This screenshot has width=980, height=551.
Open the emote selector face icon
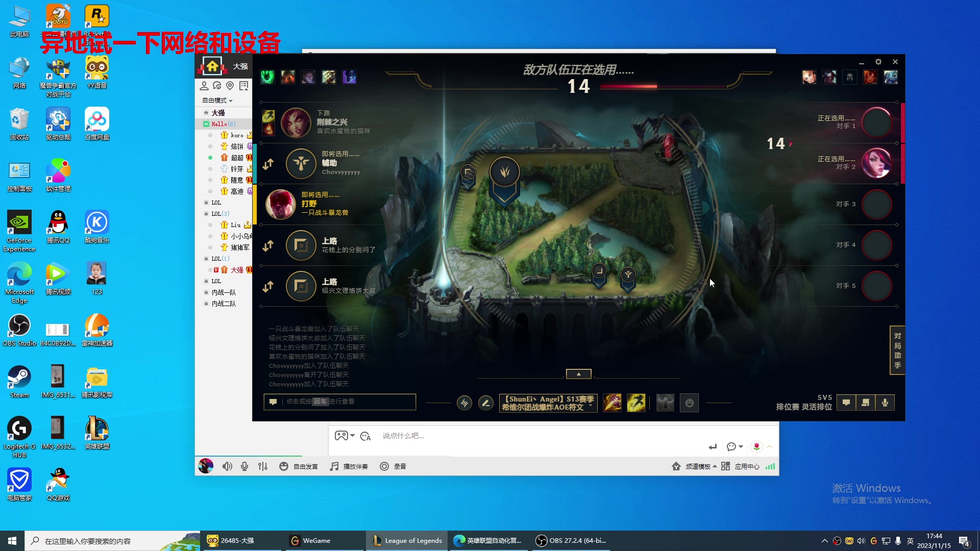click(689, 403)
